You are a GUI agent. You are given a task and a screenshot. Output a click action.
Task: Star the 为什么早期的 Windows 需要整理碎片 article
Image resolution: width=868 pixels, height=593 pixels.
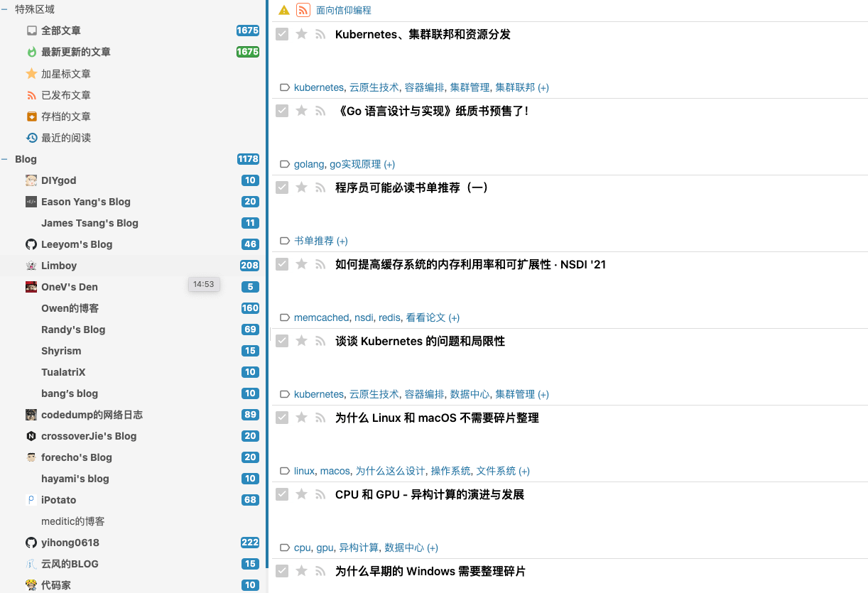coord(301,571)
